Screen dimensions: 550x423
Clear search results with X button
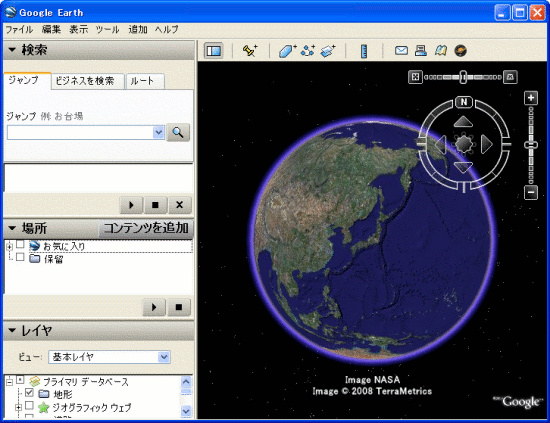(x=180, y=205)
